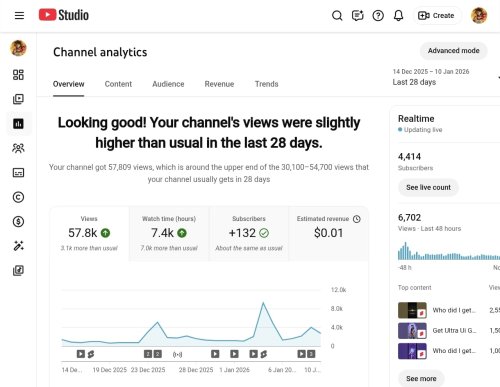Image resolution: width=500 pixels, height=387 pixels.
Task: Click '23 Dec 2025' axis label
Action: pos(148,370)
